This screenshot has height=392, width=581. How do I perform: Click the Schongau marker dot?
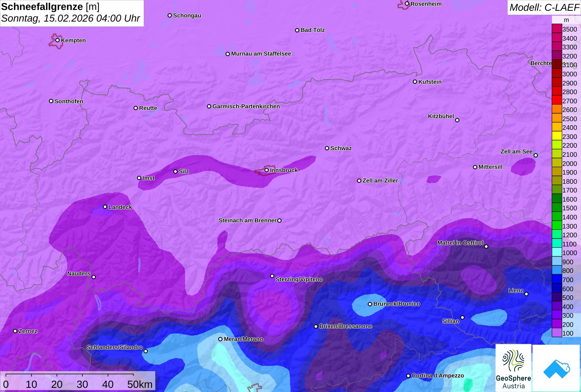tap(170, 15)
